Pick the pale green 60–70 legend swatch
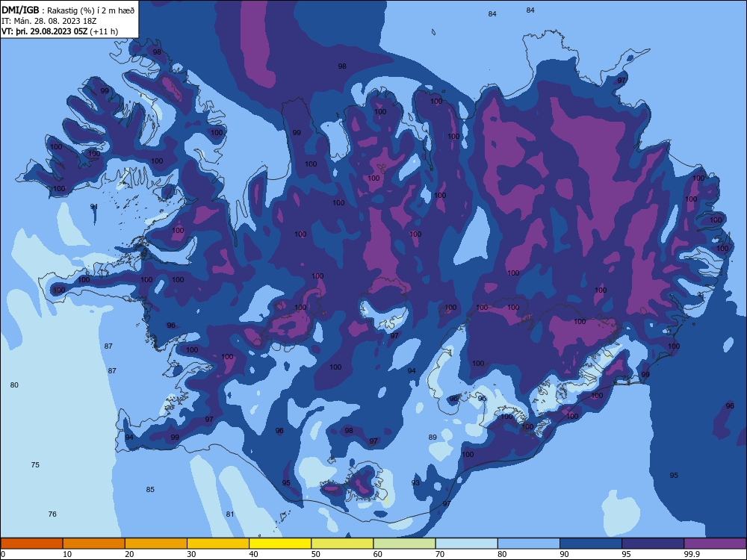The height and width of the screenshot is (560, 747). (404, 544)
